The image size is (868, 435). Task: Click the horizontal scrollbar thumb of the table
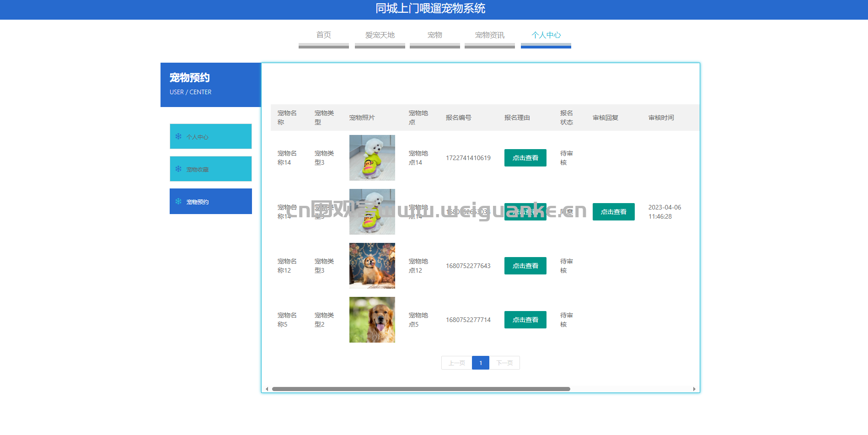421,389
